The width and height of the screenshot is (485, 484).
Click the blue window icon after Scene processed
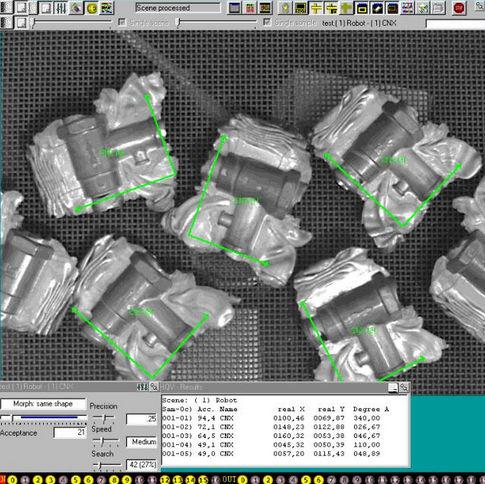point(234,8)
